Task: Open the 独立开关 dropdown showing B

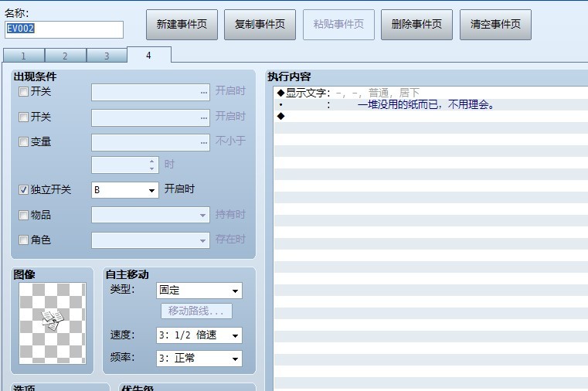Action: 125,190
